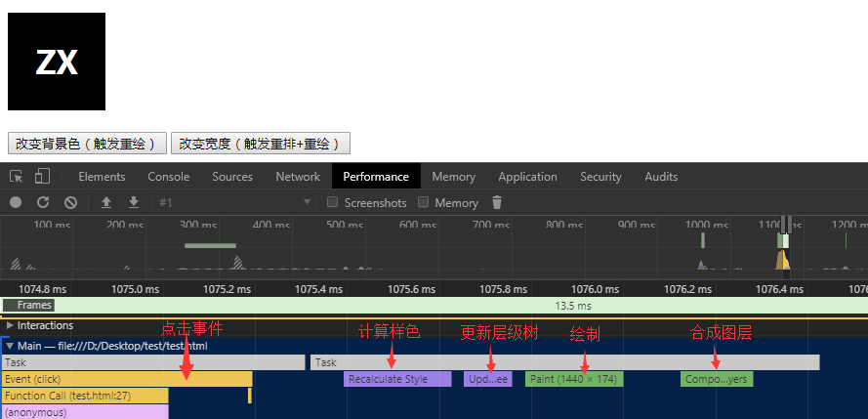Click the 1076.0 ms ruler label
Screen dimensions: 868x419
tap(595, 289)
